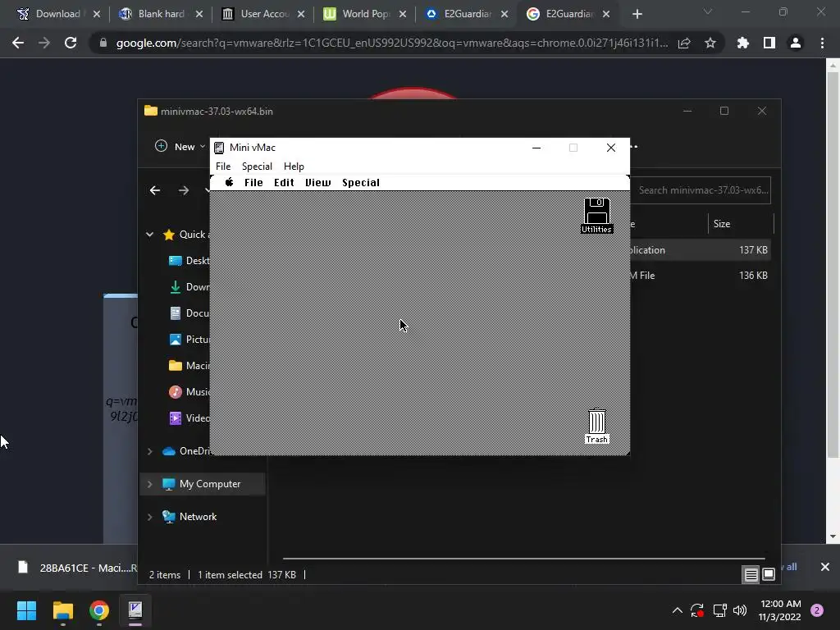The image size is (840, 630).
Task: Open Chrome three-dot menu
Action: coord(822,43)
